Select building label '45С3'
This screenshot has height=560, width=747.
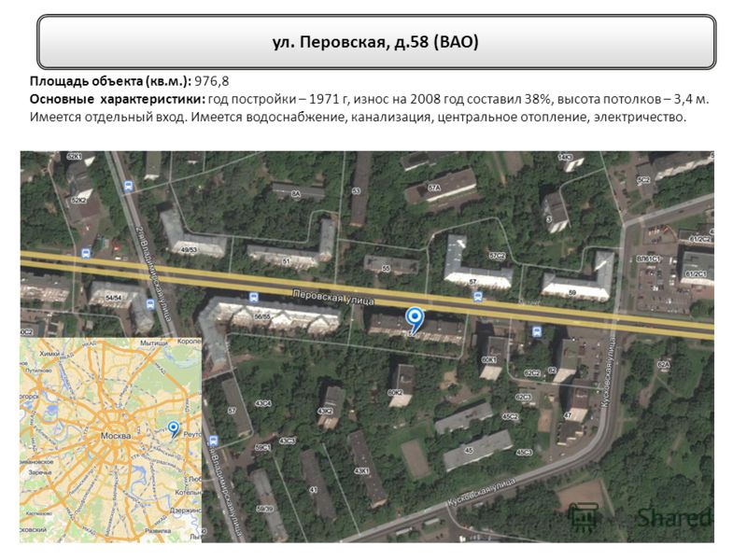[x=524, y=452]
